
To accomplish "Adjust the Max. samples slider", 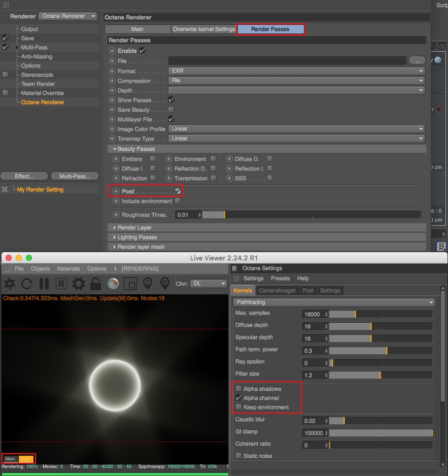I will coord(381,314).
